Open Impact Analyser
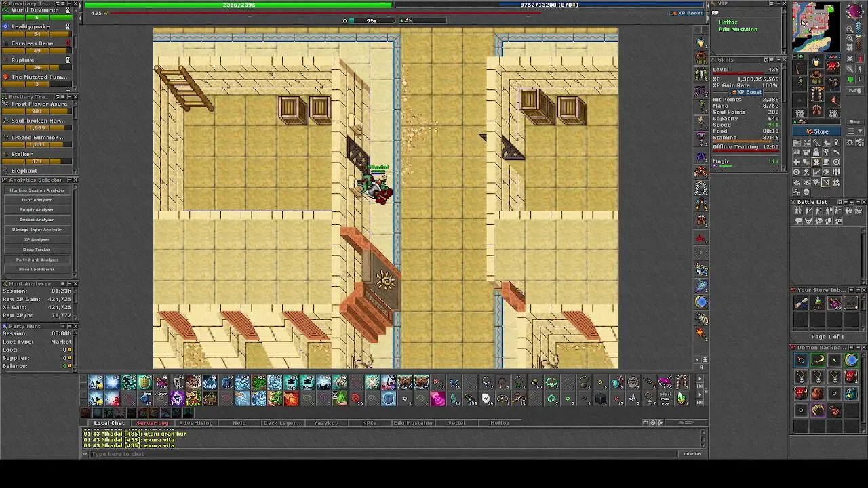 (x=37, y=220)
